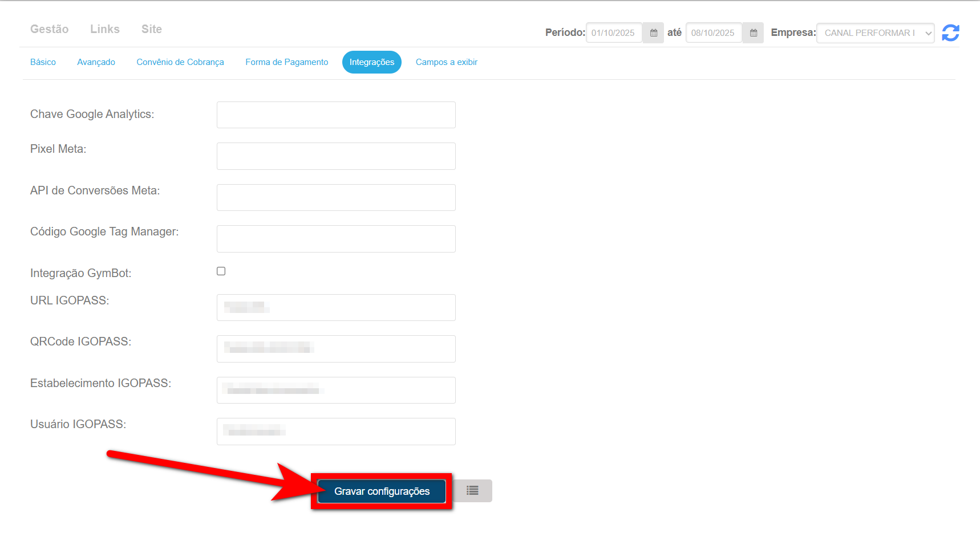Click the blue refresh arrows icon
The height and width of the screenshot is (541, 980).
(x=950, y=33)
